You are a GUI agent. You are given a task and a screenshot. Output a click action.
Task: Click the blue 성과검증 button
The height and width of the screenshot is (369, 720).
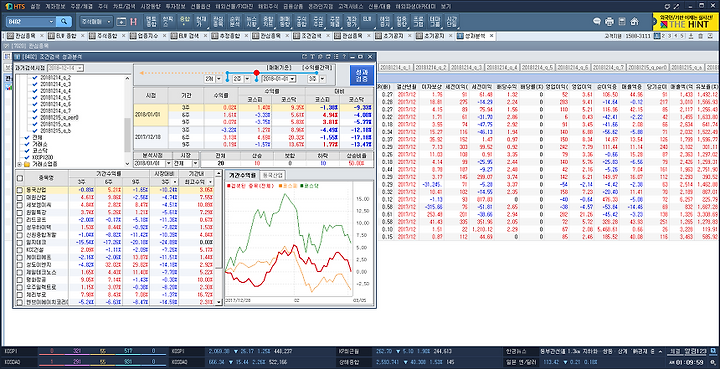coord(362,74)
